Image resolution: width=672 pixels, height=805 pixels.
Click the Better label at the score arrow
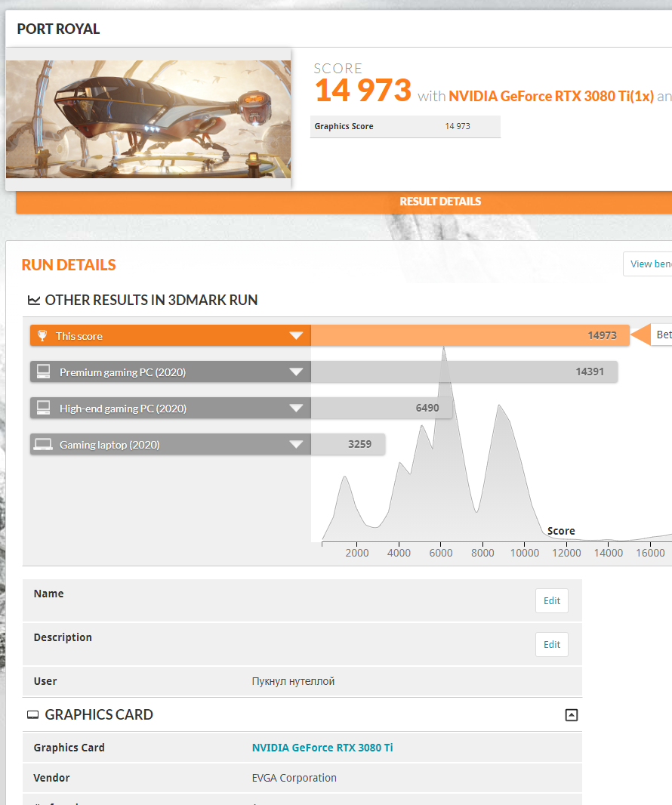663,335
